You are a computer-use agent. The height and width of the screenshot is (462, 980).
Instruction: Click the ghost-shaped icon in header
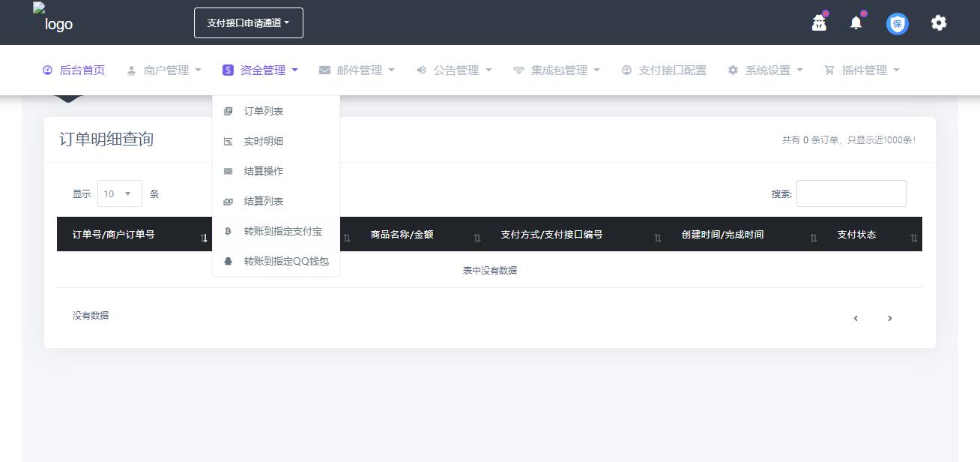(819, 23)
